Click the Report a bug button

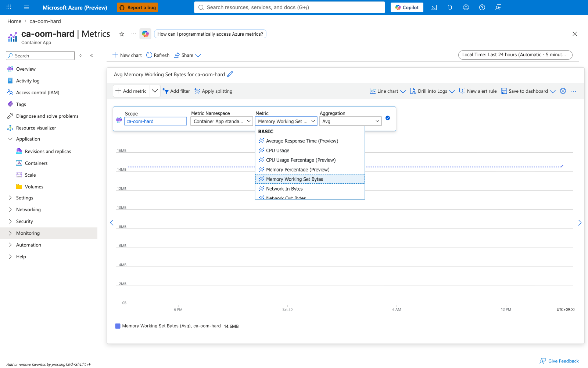(137, 7)
